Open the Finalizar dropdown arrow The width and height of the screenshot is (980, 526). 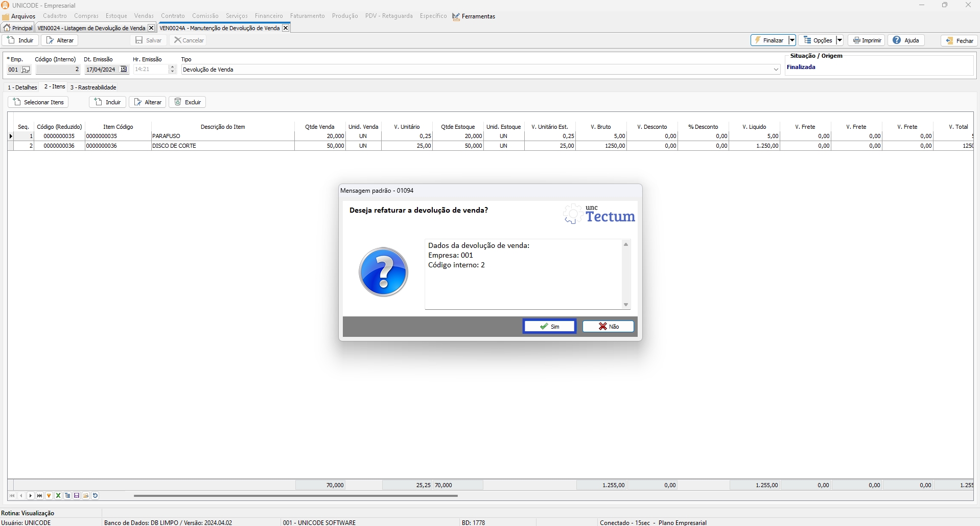click(791, 40)
